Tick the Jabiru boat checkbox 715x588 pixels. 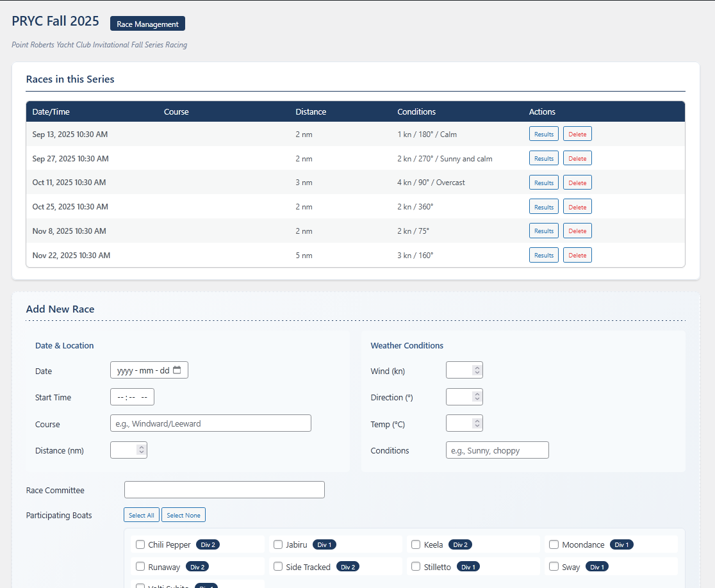click(x=278, y=544)
